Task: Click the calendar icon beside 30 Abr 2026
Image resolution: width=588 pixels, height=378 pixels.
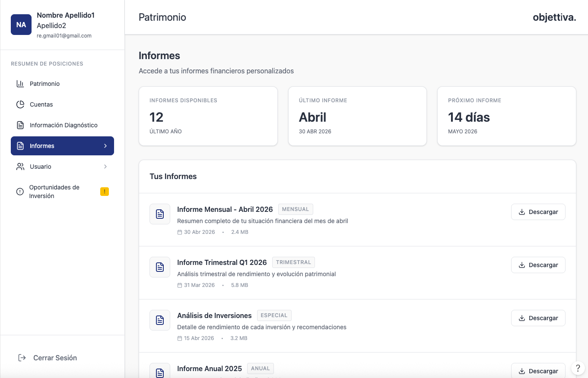Action: [x=180, y=232]
